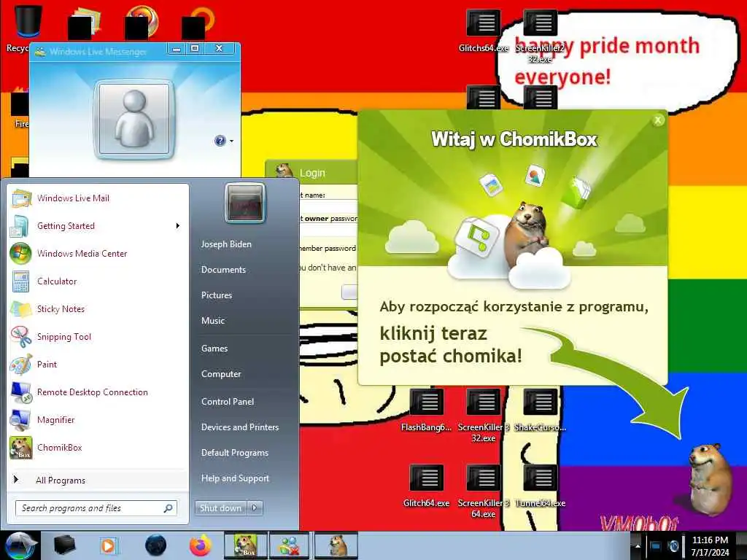Screen dimensions: 747x560
Task: Switch to hamster Login window taskbar button
Action: (336, 545)
